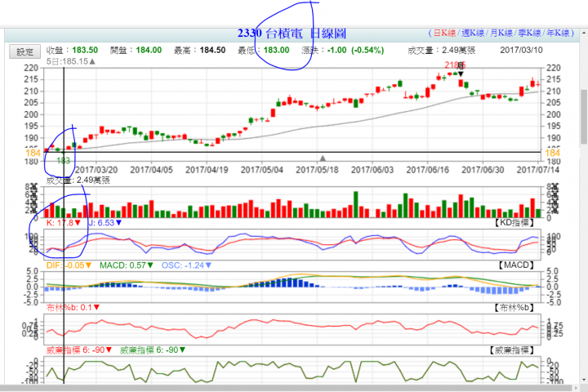The height and width of the screenshot is (392, 588).
Task: Click the red 218.5 high price label
Action: [x=455, y=65]
